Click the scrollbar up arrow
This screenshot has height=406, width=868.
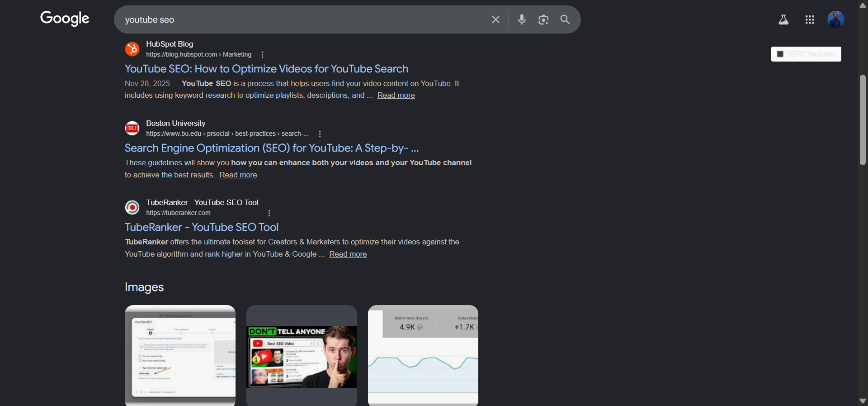863,5
